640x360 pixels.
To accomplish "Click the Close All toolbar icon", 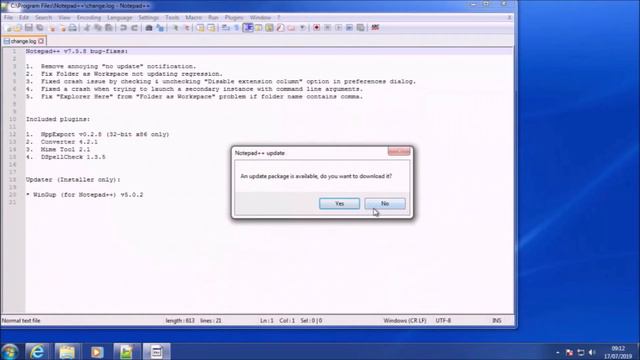I will [x=63, y=28].
